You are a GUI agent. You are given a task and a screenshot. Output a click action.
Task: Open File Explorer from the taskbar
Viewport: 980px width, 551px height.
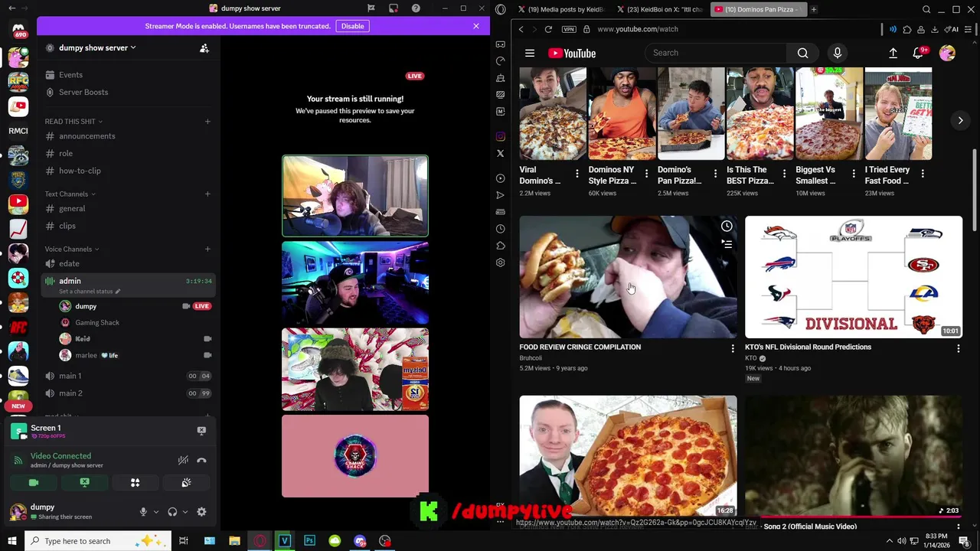click(x=234, y=541)
